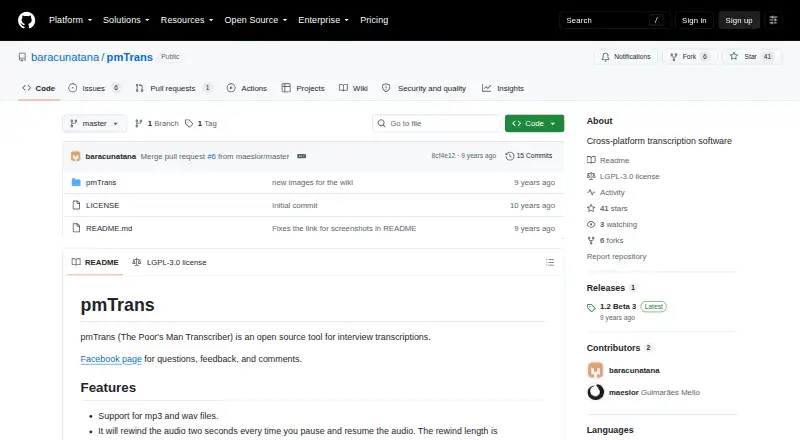The image size is (800, 440).
Task: View the 1 Tag link
Action: pyautogui.click(x=201, y=124)
